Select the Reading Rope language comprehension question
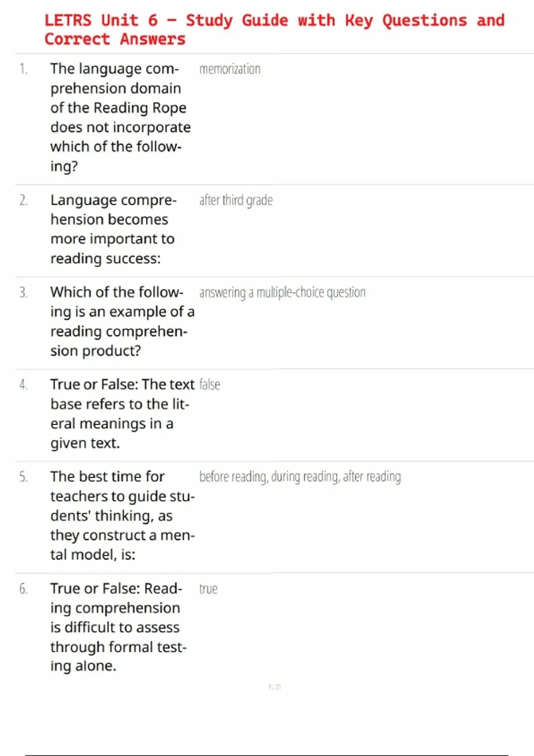Screen dimensions: 534x756 [120, 117]
